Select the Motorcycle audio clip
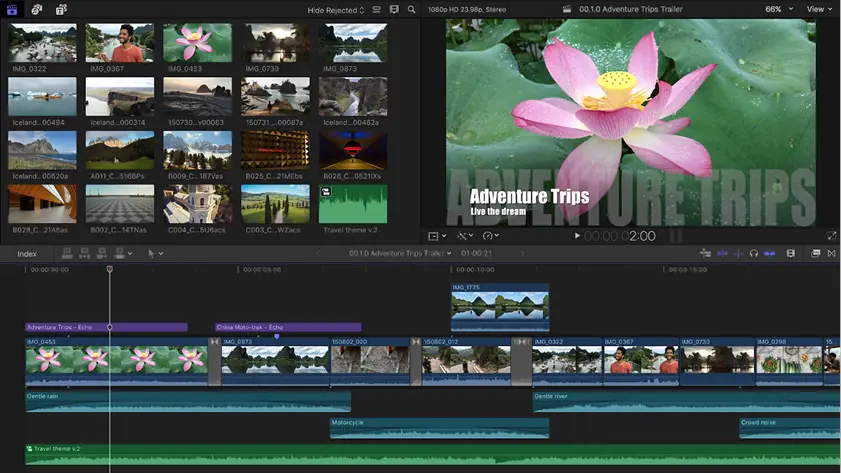 [x=439, y=428]
